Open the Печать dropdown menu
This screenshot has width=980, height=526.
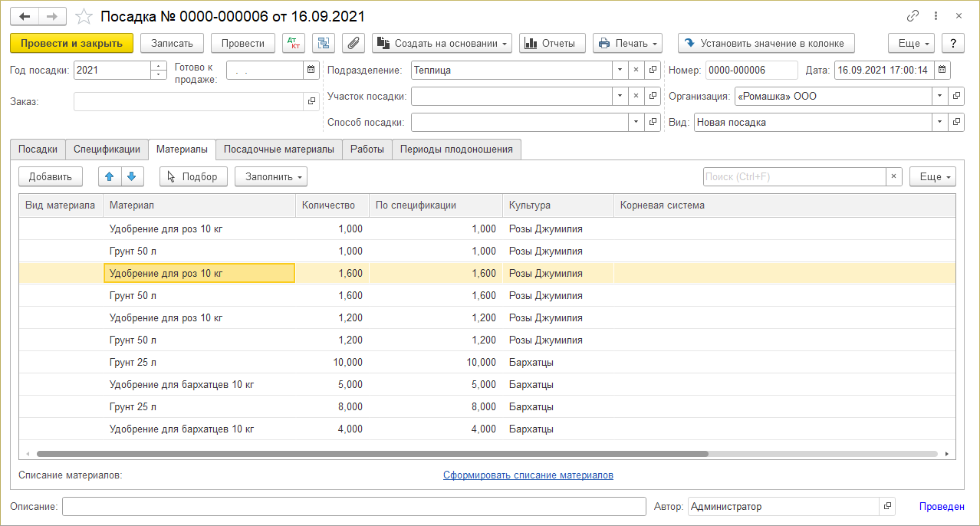(x=628, y=44)
